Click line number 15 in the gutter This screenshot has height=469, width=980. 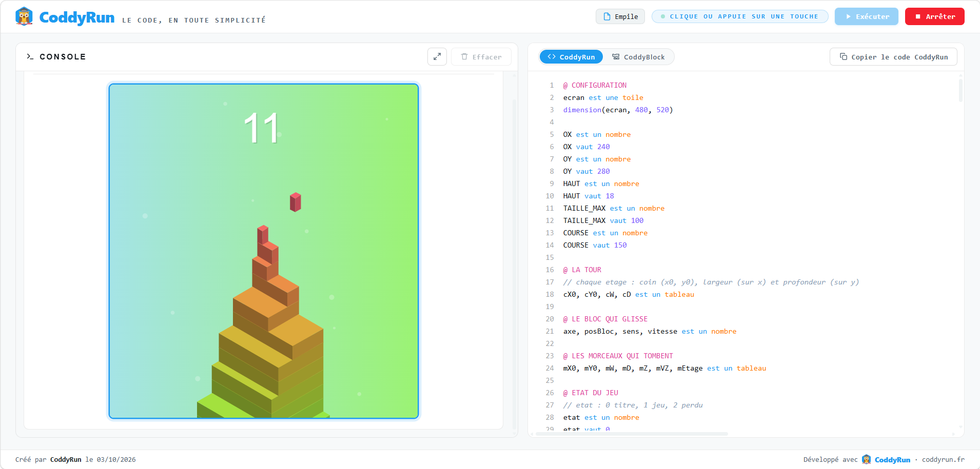[550, 257]
